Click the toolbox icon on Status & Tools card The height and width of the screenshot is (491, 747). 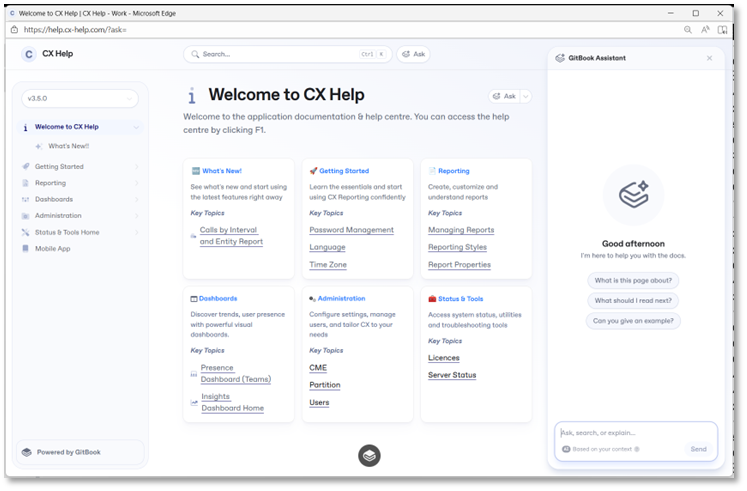[432, 299]
